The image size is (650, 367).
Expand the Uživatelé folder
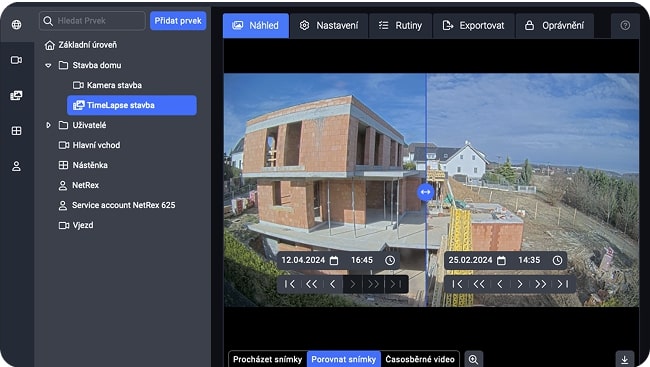coord(48,125)
